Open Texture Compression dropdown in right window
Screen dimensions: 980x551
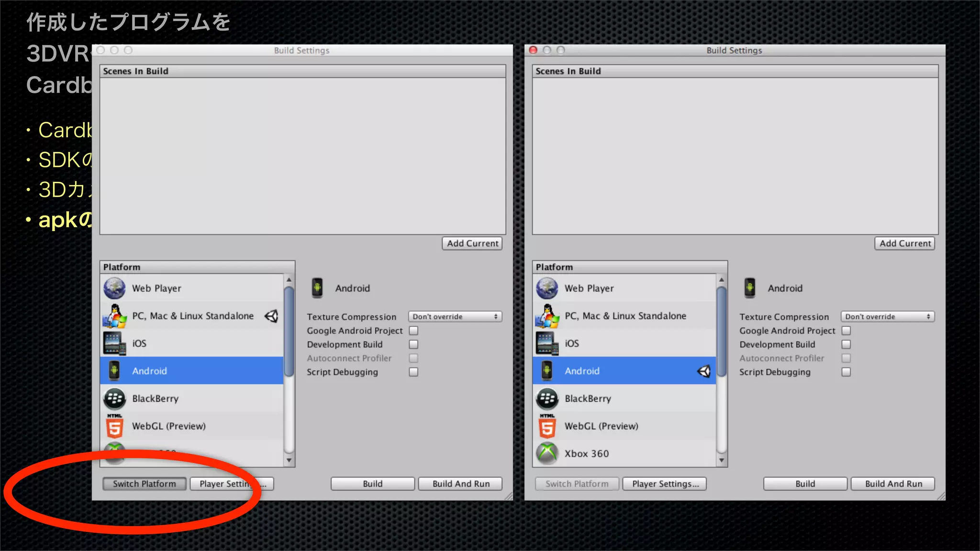[887, 317]
